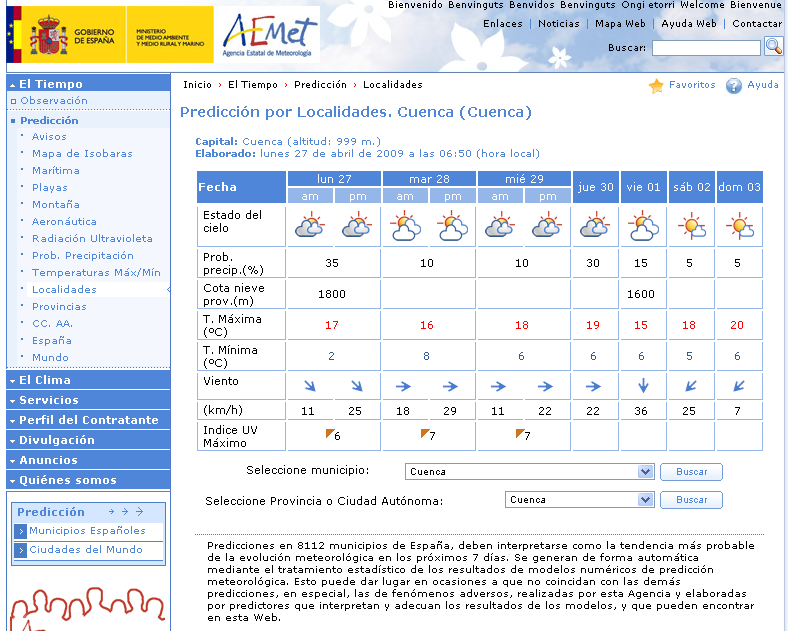Click the sunny weather icon for dom 03

pyautogui.click(x=740, y=227)
